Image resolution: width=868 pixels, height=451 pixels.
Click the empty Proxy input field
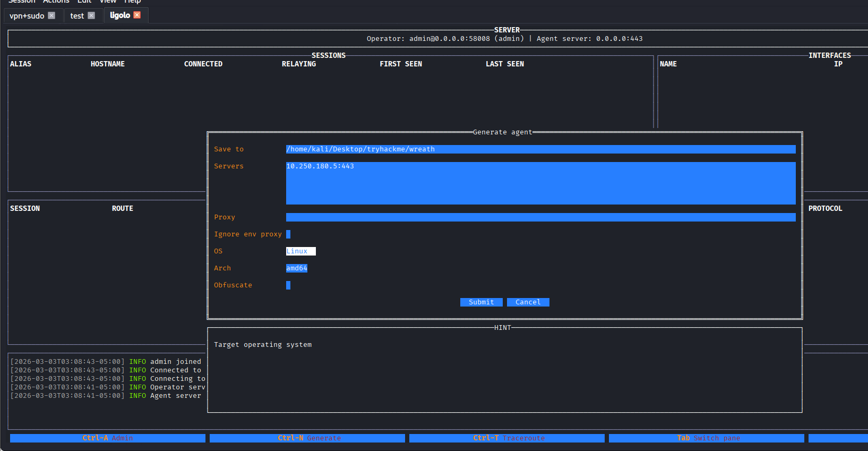pyautogui.click(x=540, y=217)
